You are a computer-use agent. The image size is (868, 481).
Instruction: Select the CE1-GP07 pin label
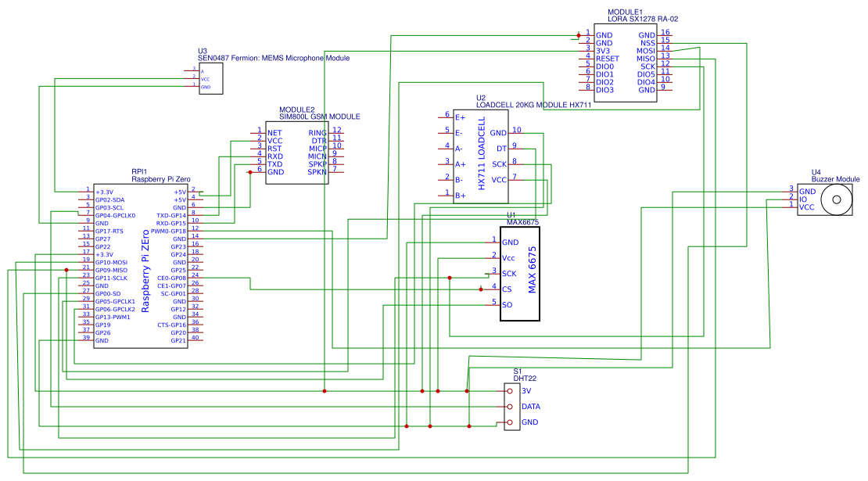171,285
